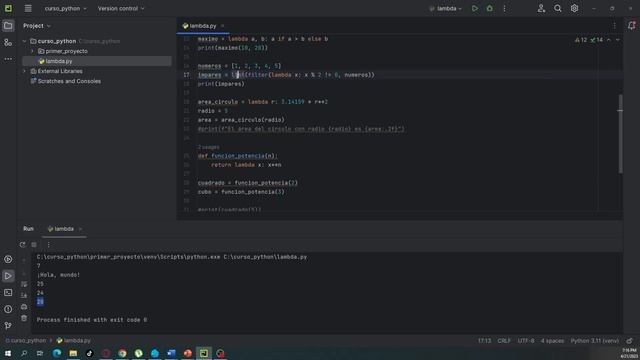Open more run actions menu

tap(504, 8)
